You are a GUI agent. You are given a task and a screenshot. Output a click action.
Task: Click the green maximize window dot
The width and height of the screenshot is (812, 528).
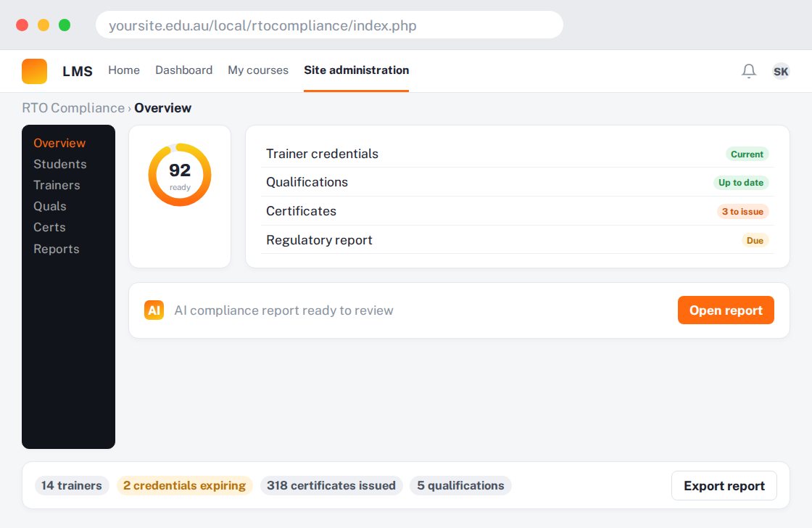[x=65, y=25]
